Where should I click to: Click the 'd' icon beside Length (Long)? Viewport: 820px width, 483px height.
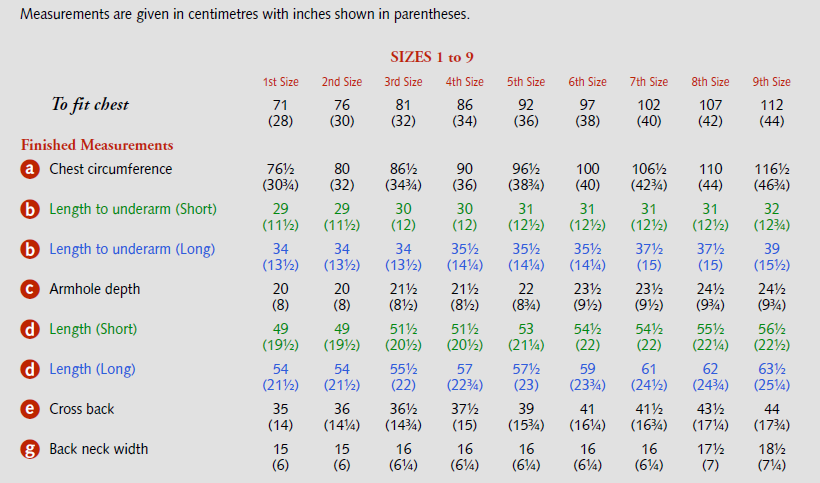pyautogui.click(x=30, y=370)
